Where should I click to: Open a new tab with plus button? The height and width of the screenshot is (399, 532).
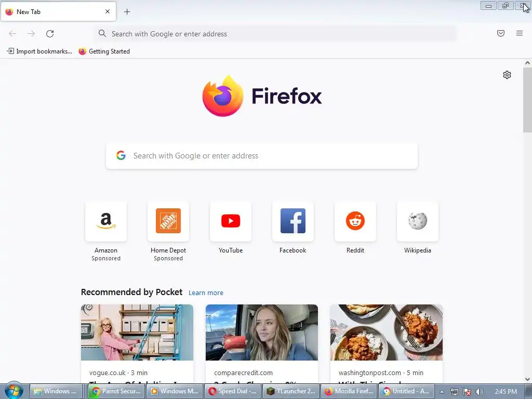(127, 12)
